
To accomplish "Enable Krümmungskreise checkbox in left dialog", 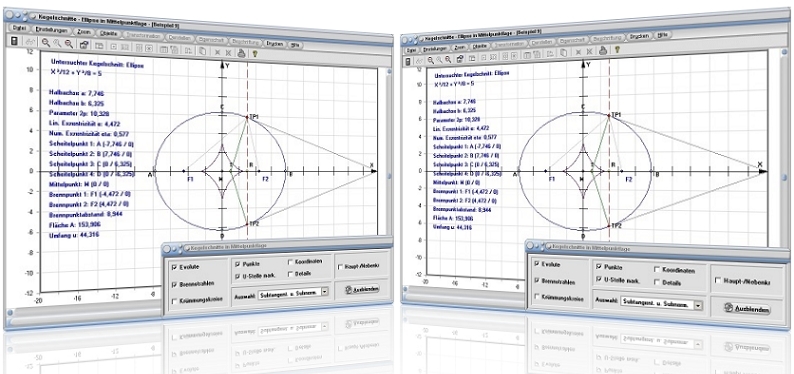I will click(x=175, y=300).
